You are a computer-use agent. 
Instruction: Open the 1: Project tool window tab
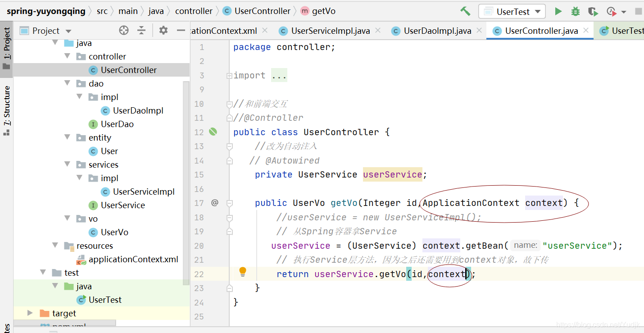7,48
